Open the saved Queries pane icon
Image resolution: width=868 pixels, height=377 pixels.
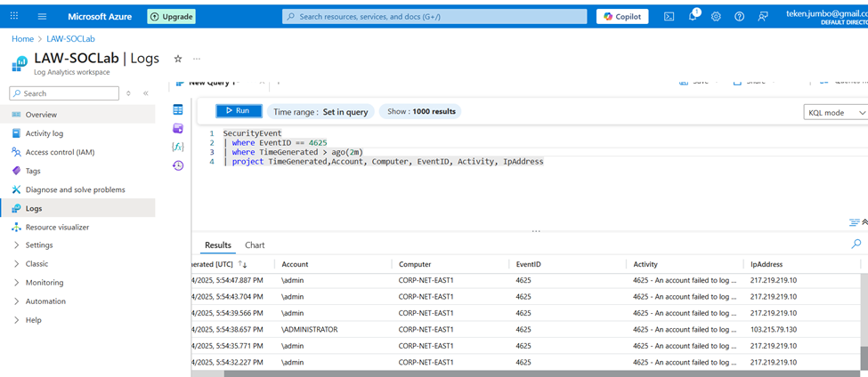pyautogui.click(x=178, y=128)
